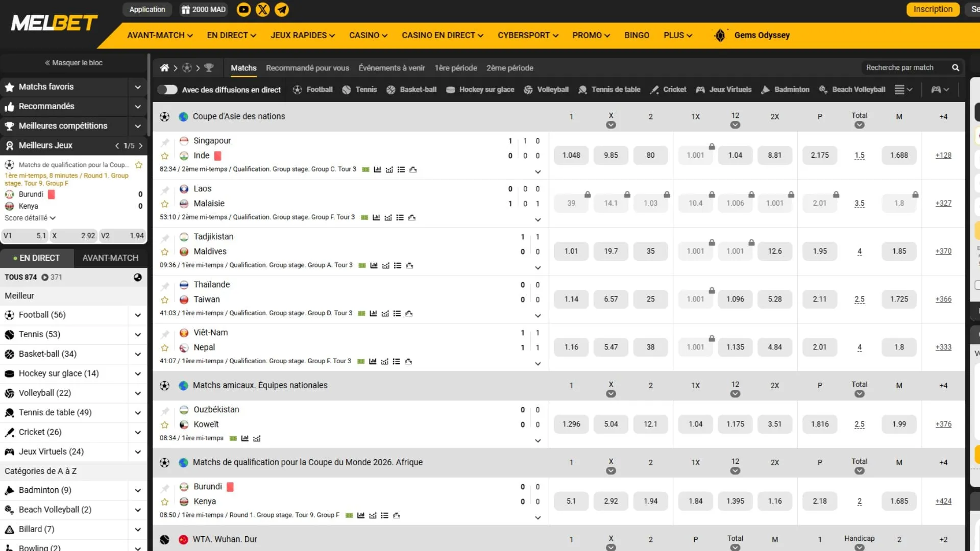Open the YouTube social icon
The image size is (980, 551).
coord(243,10)
